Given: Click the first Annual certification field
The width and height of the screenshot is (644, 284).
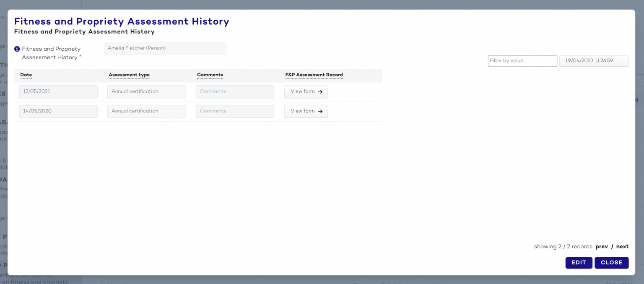Looking at the screenshot, I should 146,91.
